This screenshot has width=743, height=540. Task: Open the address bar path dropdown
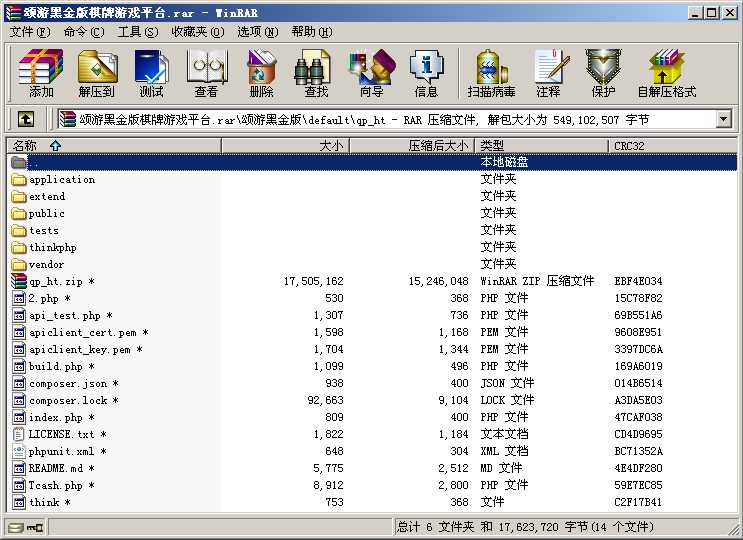(723, 119)
